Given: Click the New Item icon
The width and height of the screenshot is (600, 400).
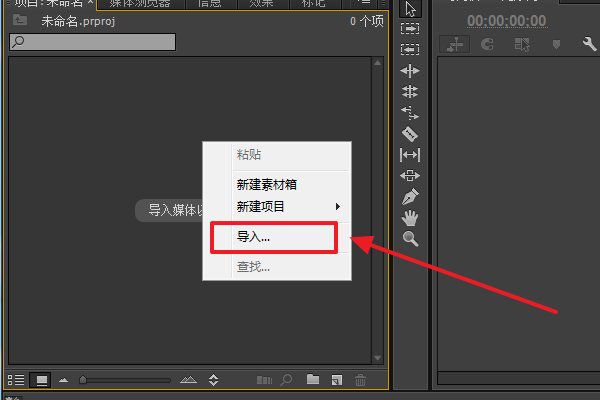Looking at the screenshot, I should (337, 380).
